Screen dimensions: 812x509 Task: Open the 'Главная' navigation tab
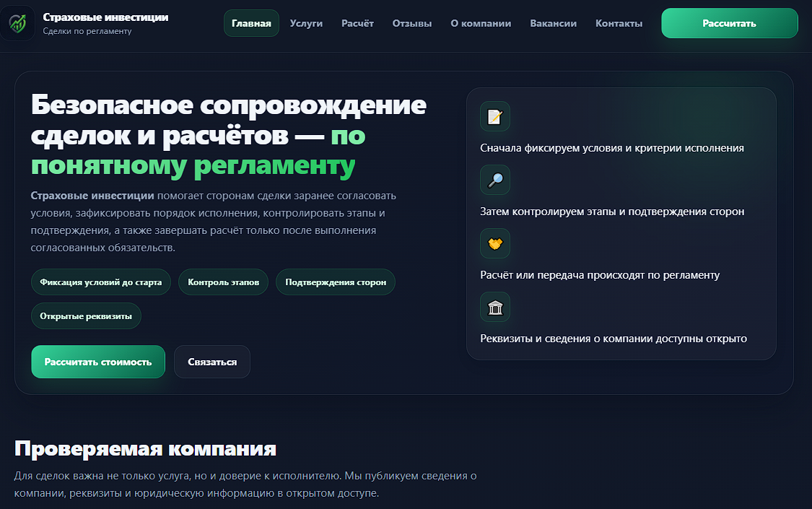pos(251,22)
